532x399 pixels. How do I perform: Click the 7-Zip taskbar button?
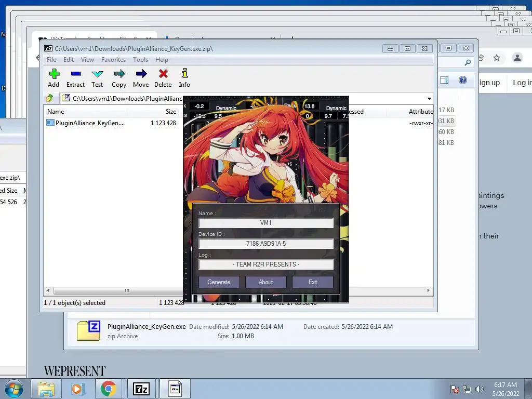tap(141, 389)
